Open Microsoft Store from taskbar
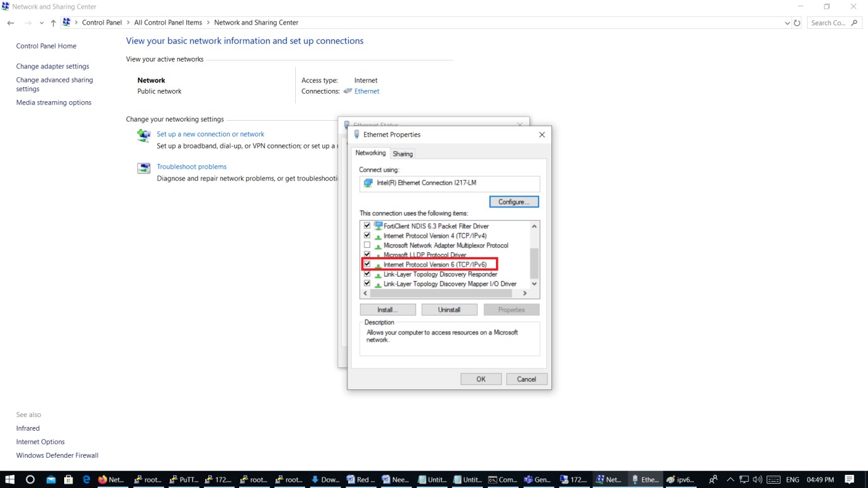The width and height of the screenshot is (868, 488). coord(68,479)
